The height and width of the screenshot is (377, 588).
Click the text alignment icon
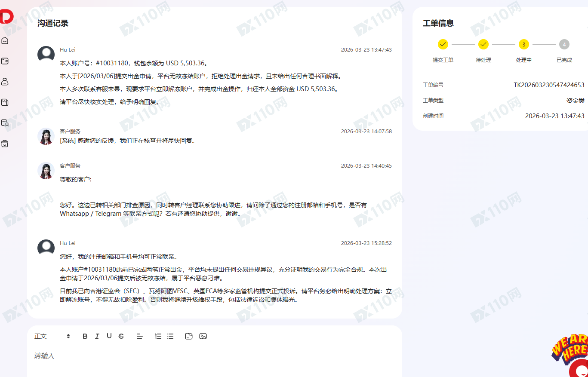point(139,336)
